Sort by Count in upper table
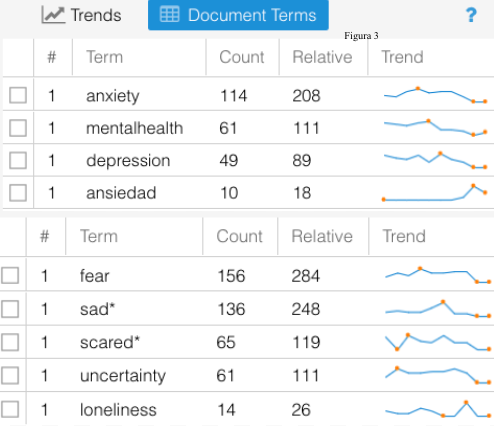The image size is (494, 426). click(242, 57)
